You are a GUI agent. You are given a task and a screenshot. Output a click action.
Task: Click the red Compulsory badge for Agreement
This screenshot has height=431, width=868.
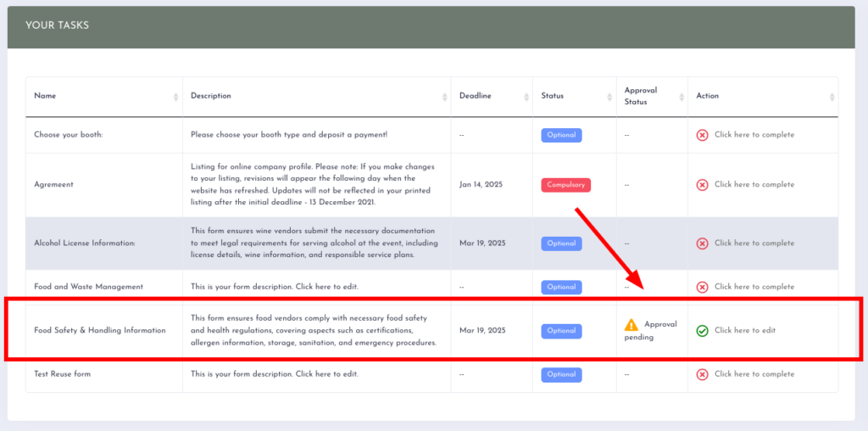point(565,185)
